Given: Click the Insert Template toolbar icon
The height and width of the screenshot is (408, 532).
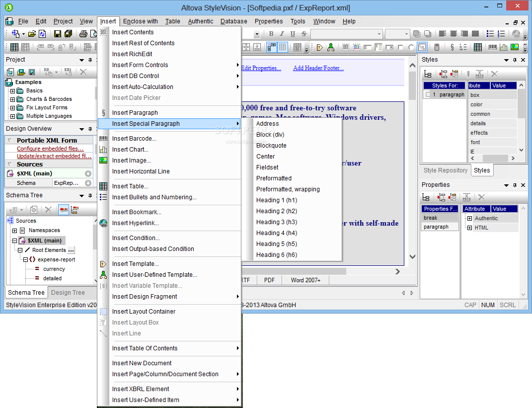Looking at the screenshot, I should [319, 47].
